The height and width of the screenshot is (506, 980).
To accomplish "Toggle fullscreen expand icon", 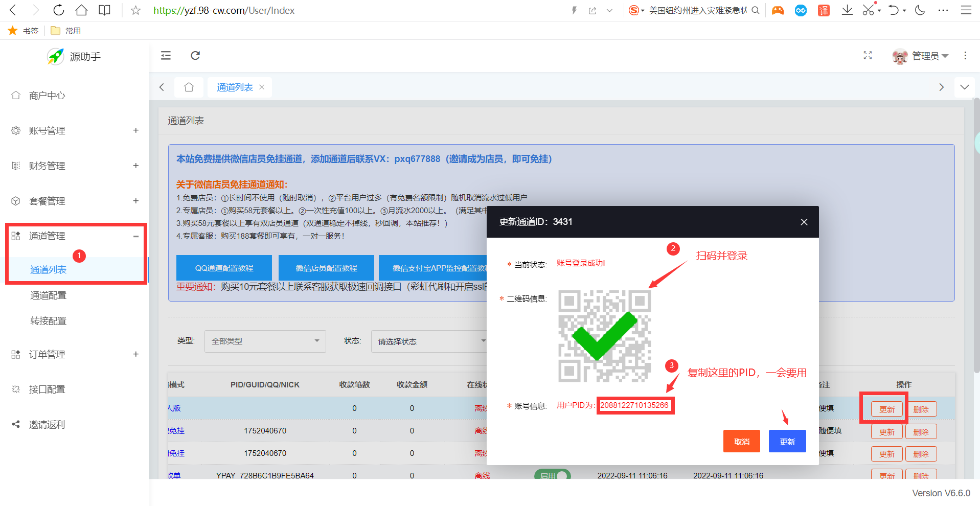I will click(868, 55).
